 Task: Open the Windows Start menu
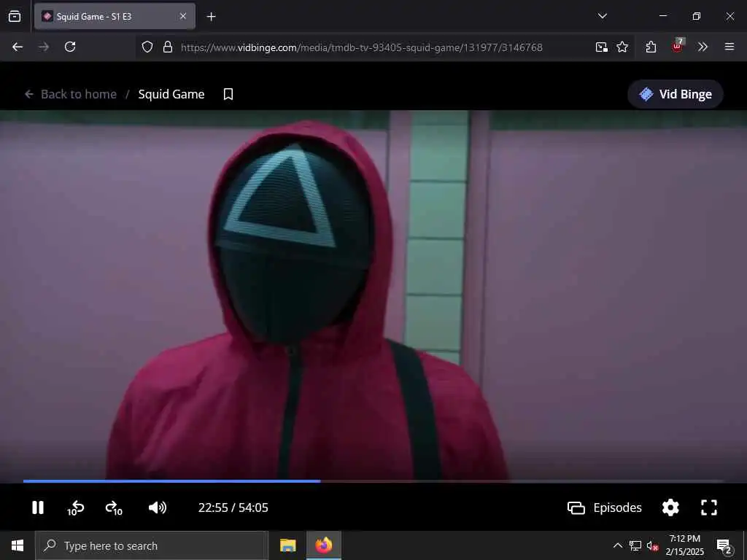pos(18,545)
